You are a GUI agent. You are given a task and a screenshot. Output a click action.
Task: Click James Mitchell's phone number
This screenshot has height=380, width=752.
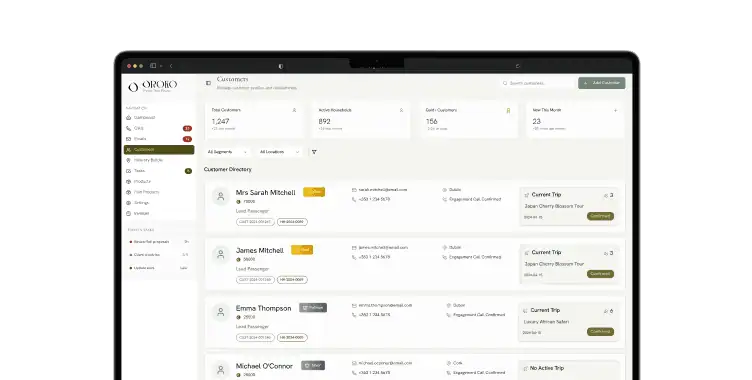(x=374, y=257)
